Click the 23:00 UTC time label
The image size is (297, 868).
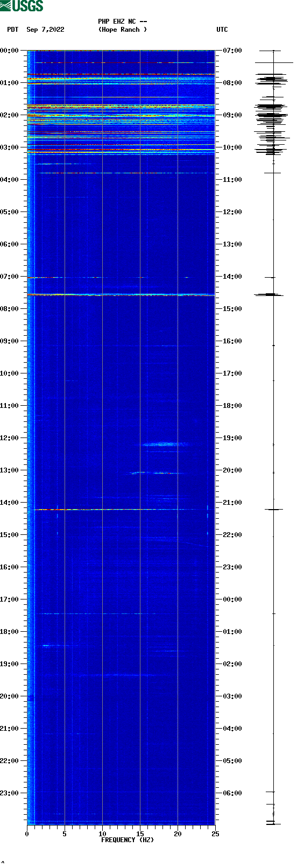pyautogui.click(x=232, y=567)
